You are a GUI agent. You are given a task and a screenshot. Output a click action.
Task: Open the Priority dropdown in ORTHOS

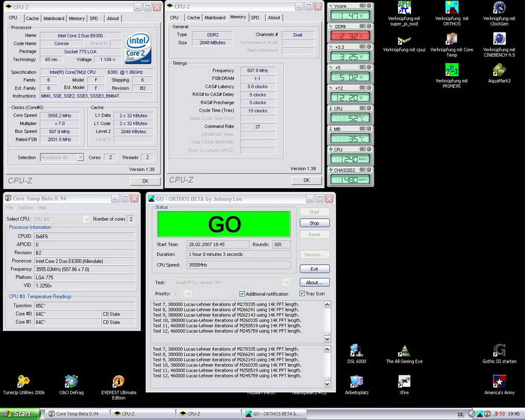(x=189, y=294)
